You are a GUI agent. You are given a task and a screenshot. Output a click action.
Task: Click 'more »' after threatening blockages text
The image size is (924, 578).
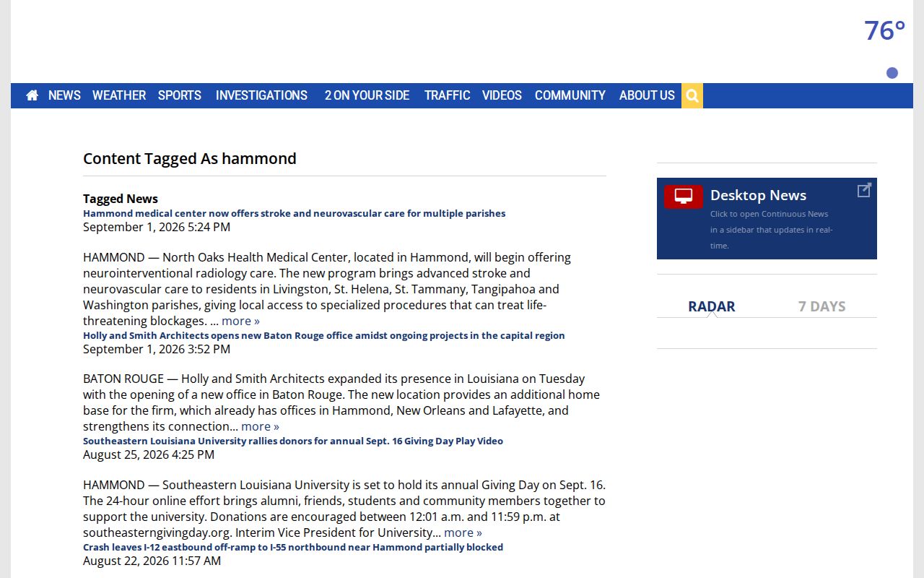(240, 321)
